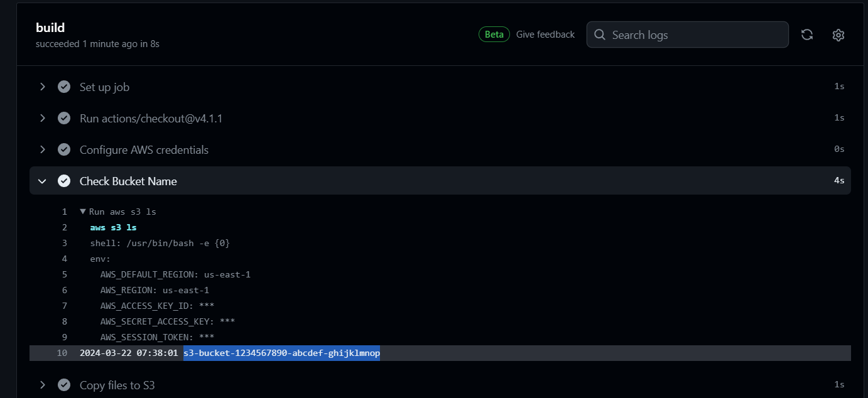This screenshot has width=868, height=398.
Task: Click the 'env:' log line
Action: [100, 259]
